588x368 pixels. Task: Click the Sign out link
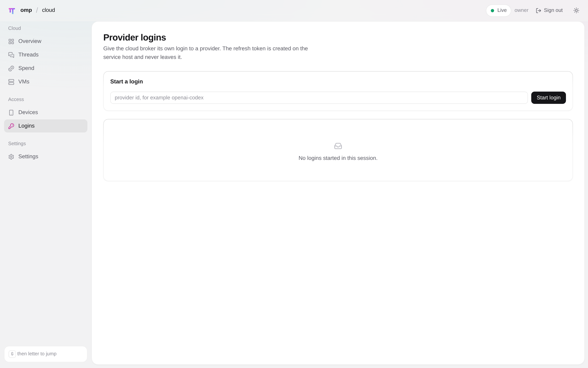pos(549,10)
